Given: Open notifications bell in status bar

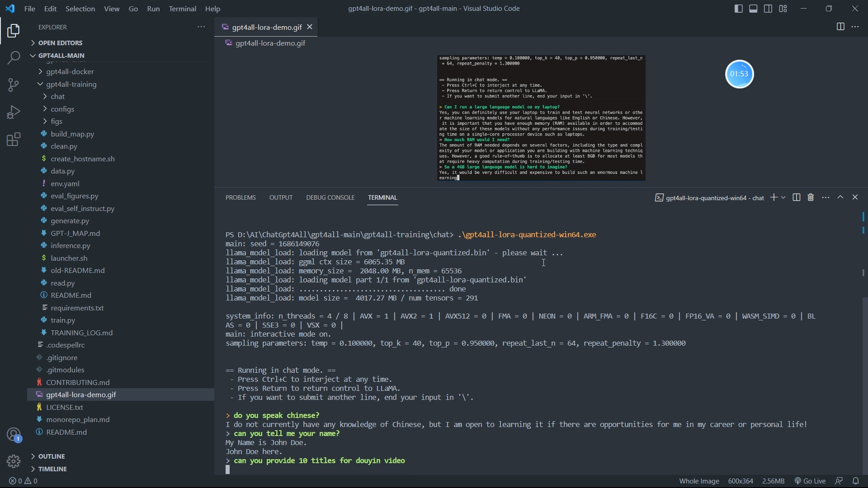Looking at the screenshot, I should coord(856,481).
